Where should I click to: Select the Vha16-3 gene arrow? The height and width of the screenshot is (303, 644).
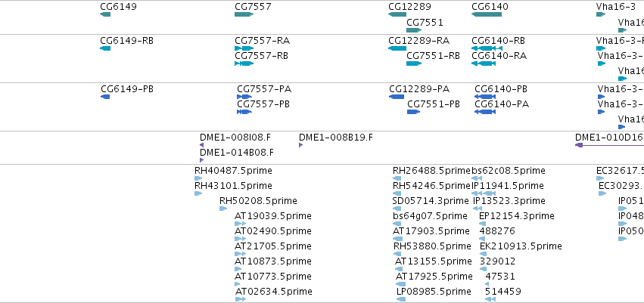pyautogui.click(x=601, y=14)
